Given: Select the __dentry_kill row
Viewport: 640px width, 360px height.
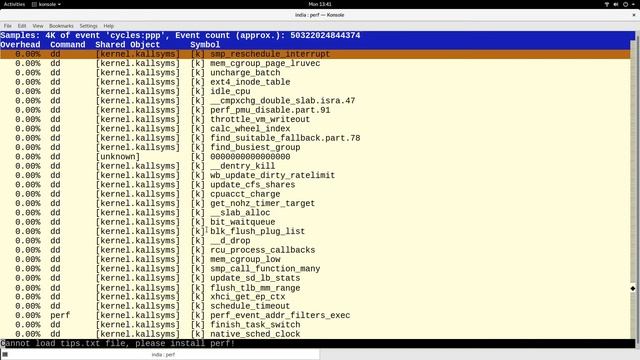Looking at the screenshot, I should [x=315, y=166].
